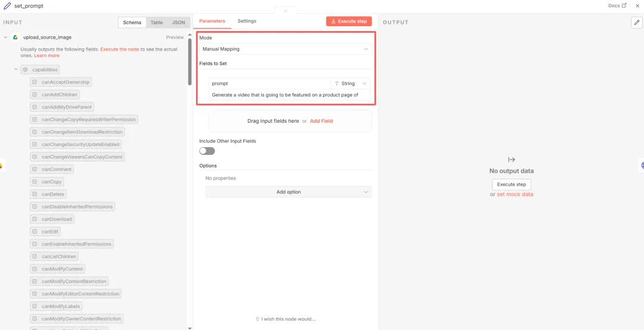Click boolean icon beside canModifyEditorContentRestriction
This screenshot has height=330, width=644.
[x=35, y=294]
